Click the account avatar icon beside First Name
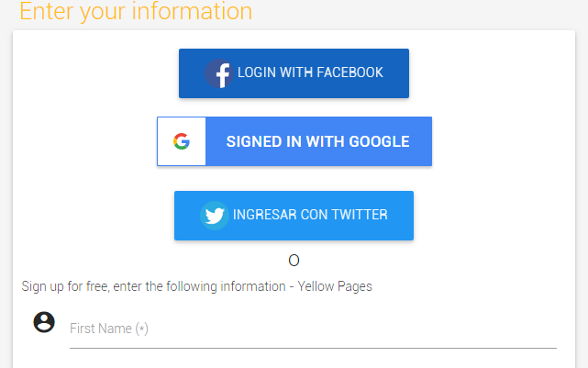This screenshot has width=588, height=368. tap(44, 322)
